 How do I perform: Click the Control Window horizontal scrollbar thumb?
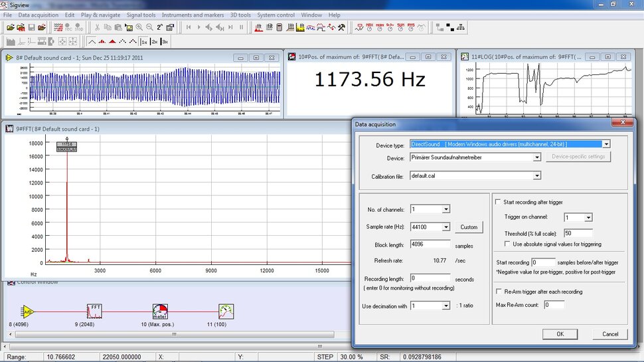[175, 335]
